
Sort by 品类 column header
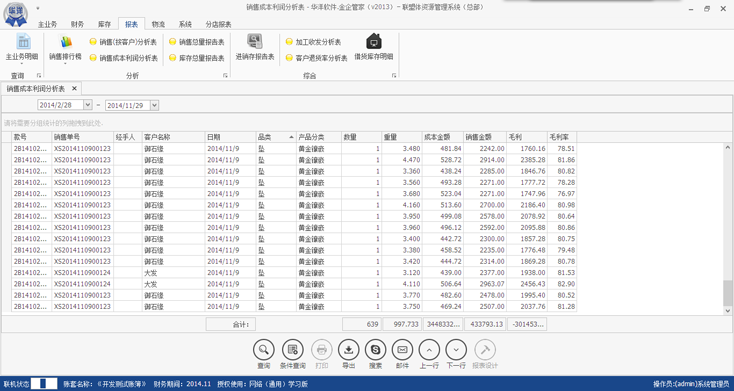click(x=276, y=137)
